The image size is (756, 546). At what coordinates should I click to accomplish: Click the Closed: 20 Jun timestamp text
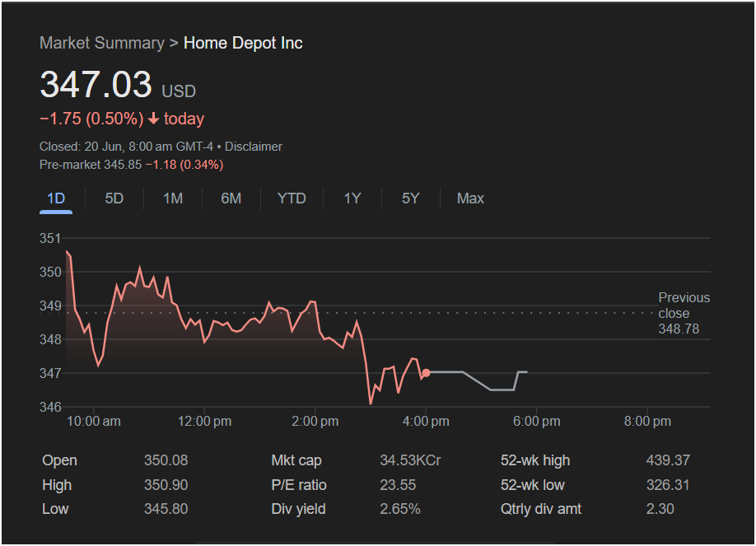coord(126,147)
